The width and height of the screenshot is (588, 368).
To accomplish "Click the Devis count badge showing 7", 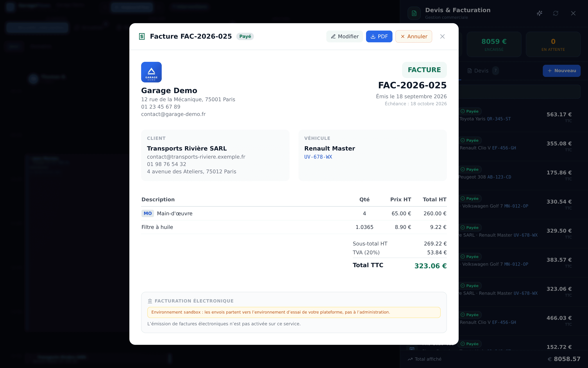I will (495, 71).
